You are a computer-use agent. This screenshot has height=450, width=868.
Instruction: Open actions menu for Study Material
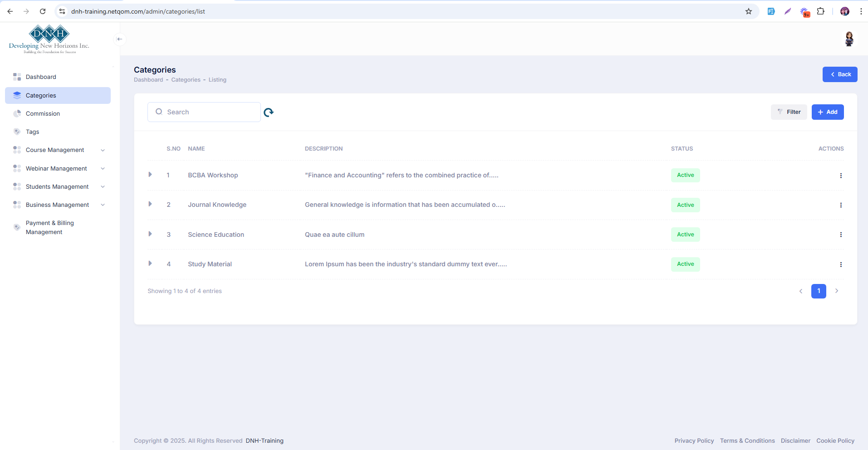pos(841,264)
